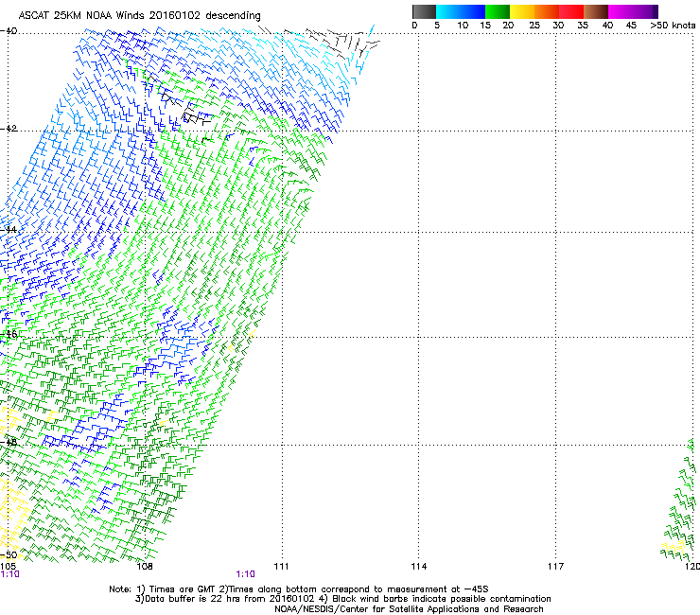Click the '-42' latitude axis label

[x=9, y=129]
